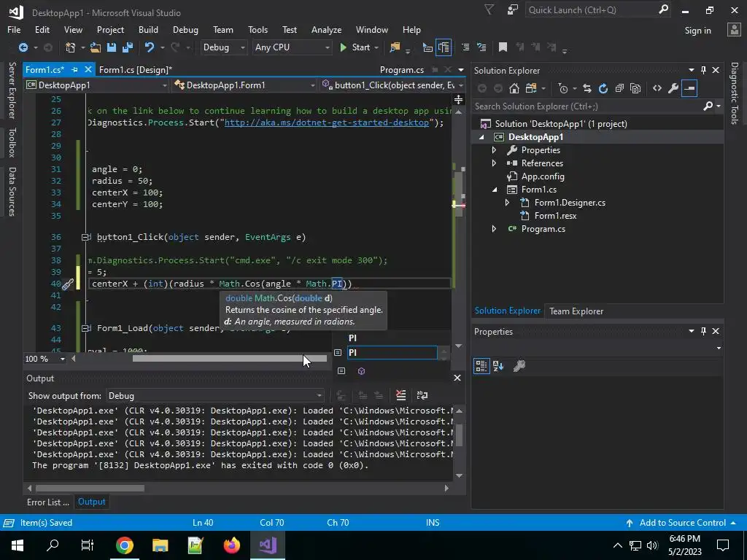This screenshot has width=747, height=560.
Task: Click the editor horizontal scrollbar thumb
Action: pos(229,359)
